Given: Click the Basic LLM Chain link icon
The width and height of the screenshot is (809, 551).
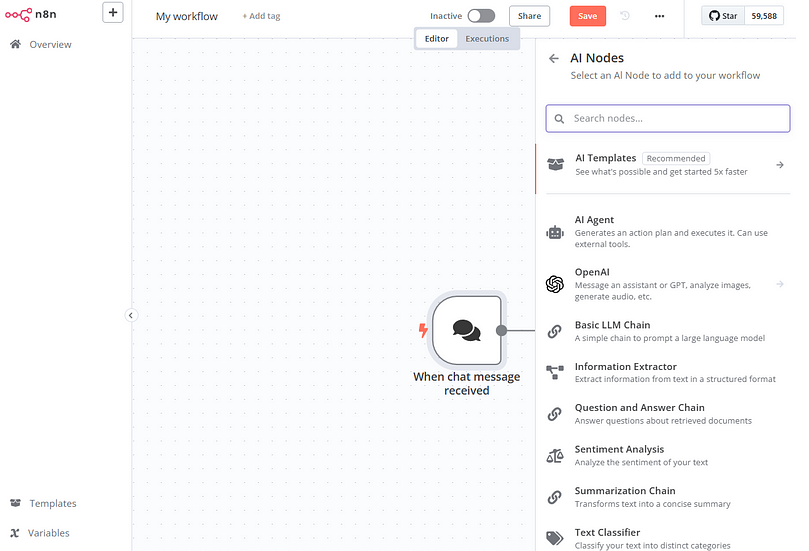Looking at the screenshot, I should 555,331.
